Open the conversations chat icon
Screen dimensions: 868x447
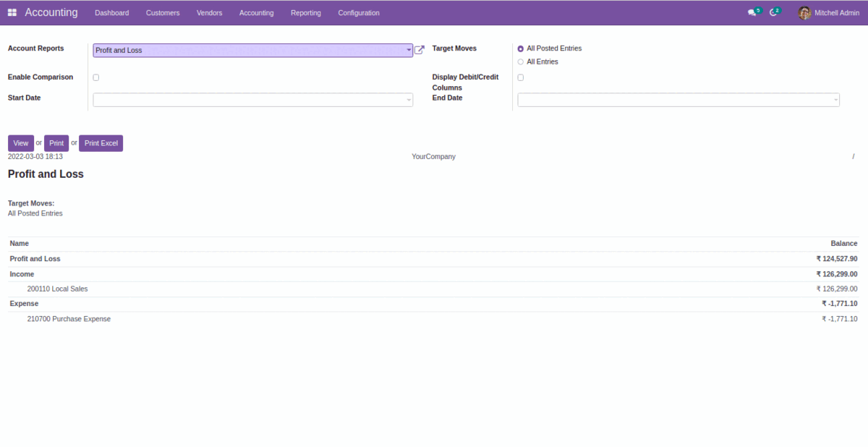pos(752,12)
